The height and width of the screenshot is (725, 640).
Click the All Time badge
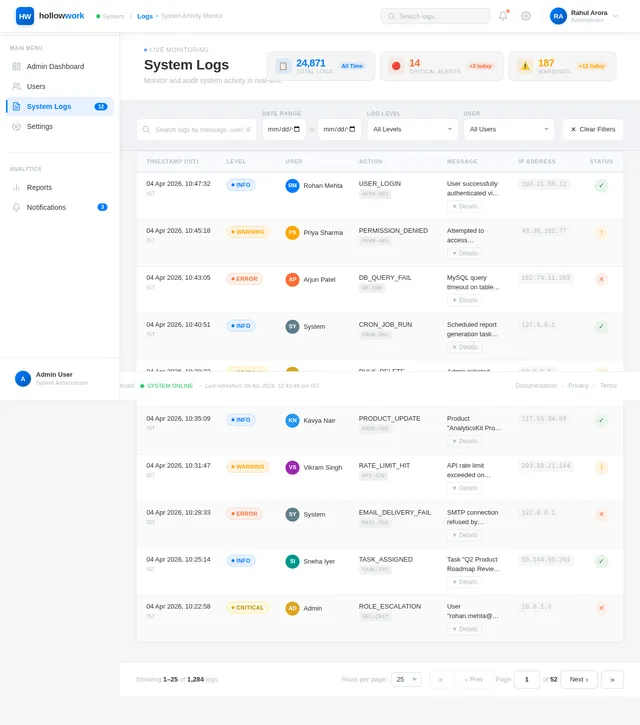pos(352,66)
